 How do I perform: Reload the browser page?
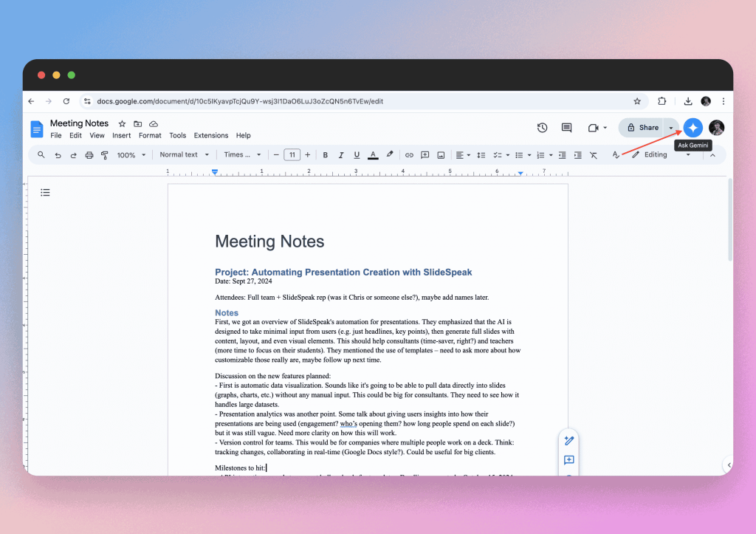[x=66, y=101]
